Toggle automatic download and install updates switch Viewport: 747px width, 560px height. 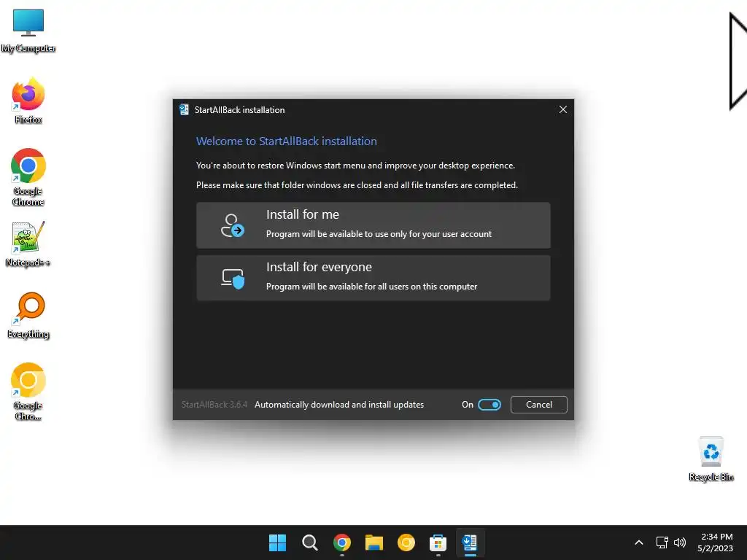(489, 404)
